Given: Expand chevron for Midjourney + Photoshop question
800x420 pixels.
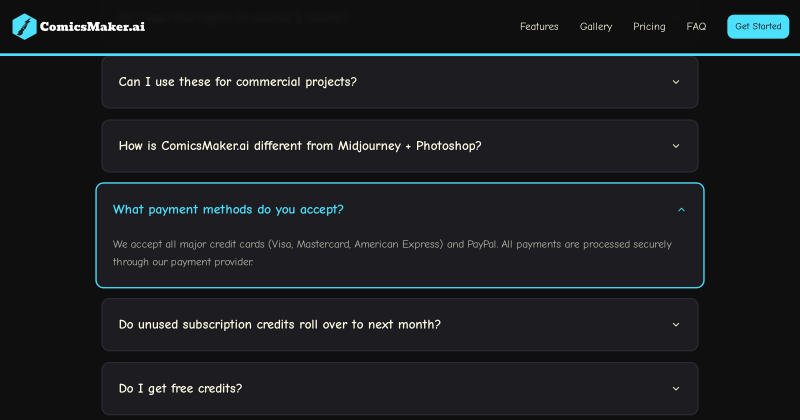Looking at the screenshot, I should point(676,146).
